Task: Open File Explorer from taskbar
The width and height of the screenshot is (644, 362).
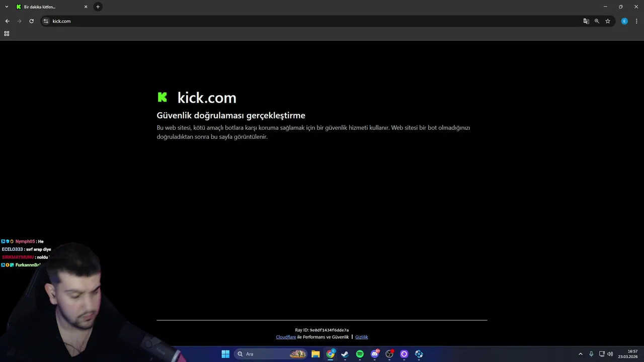Action: click(315, 354)
